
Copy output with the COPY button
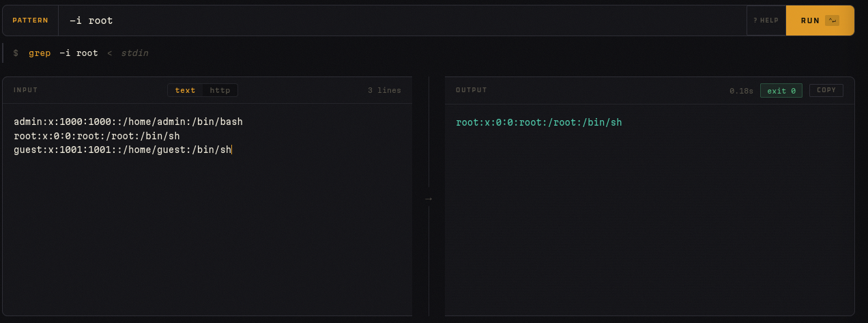point(826,90)
